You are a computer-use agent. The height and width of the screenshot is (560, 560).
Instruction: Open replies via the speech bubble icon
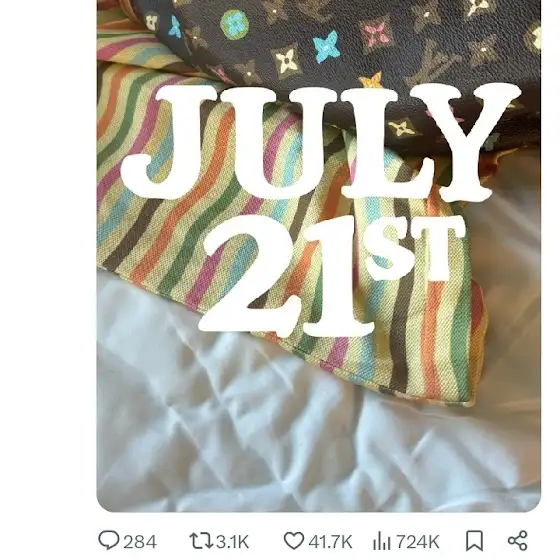tap(109, 540)
